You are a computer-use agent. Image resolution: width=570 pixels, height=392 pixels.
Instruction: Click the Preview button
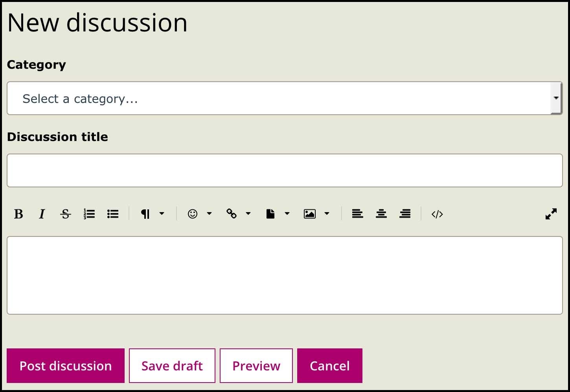pyautogui.click(x=256, y=366)
